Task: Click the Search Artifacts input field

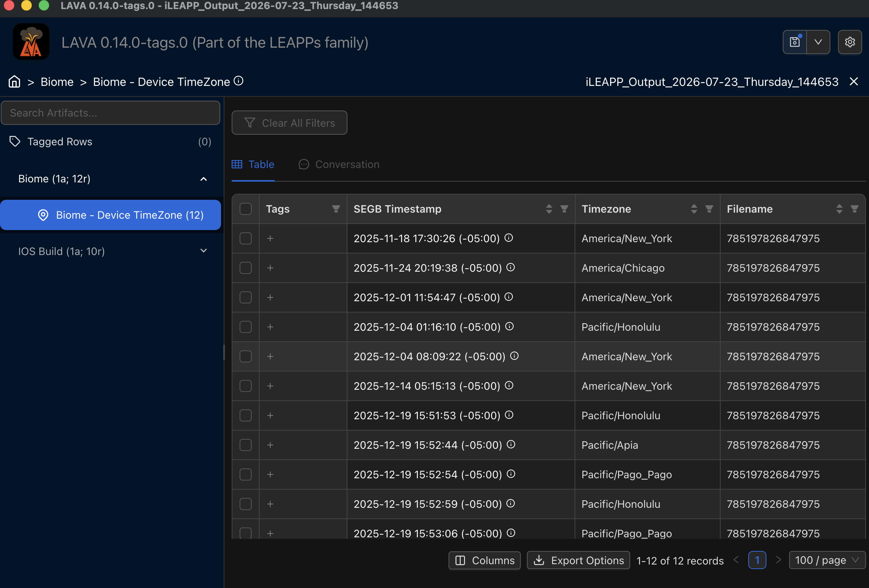Action: (x=111, y=113)
